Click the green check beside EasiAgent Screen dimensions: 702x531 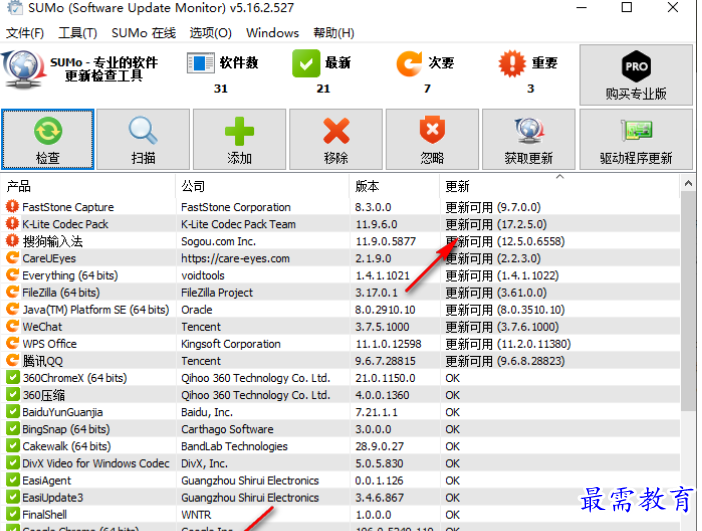click(13, 480)
